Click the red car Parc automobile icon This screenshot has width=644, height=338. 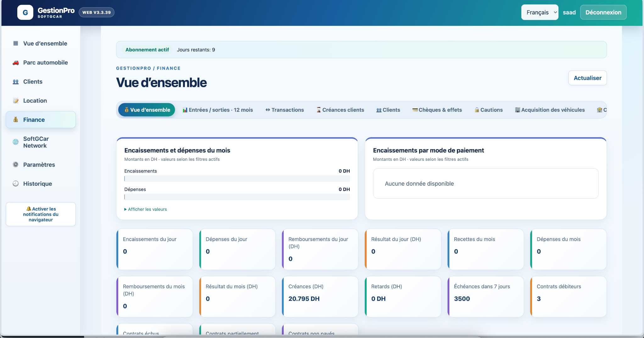click(16, 63)
